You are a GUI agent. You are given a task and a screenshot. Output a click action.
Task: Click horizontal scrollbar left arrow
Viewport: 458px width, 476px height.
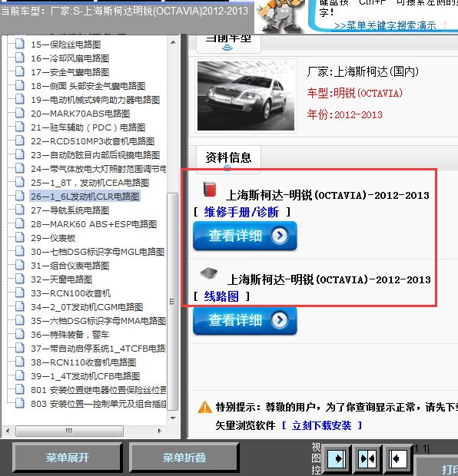click(x=8, y=431)
